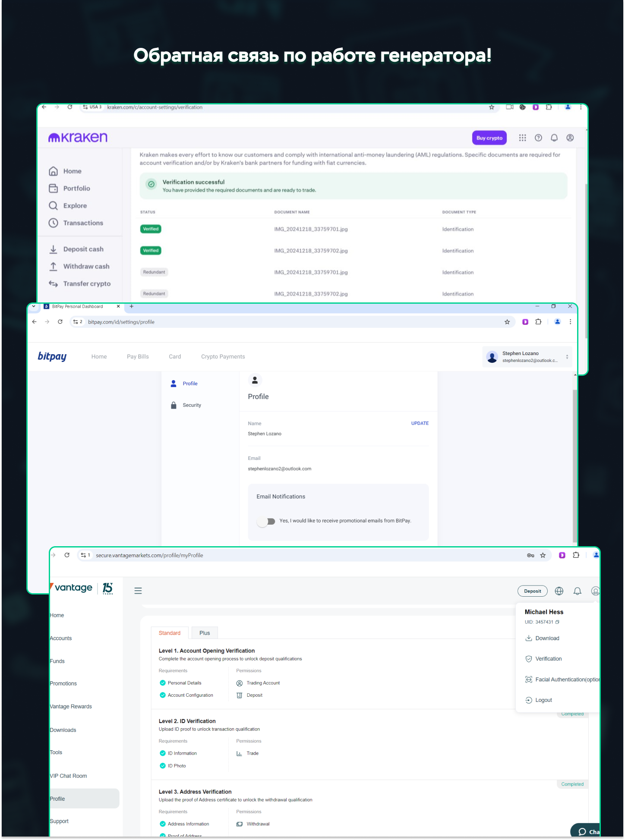The width and height of the screenshot is (625, 840).
Task: Open tab search chevron in BitPay window
Action: click(x=34, y=306)
